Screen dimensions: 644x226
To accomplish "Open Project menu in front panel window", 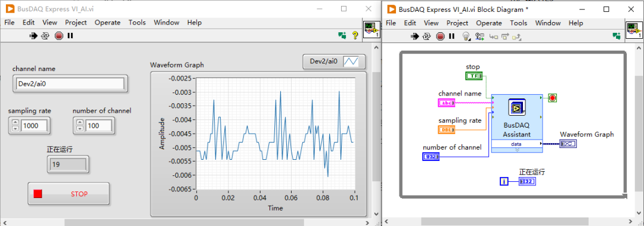I will (76, 23).
